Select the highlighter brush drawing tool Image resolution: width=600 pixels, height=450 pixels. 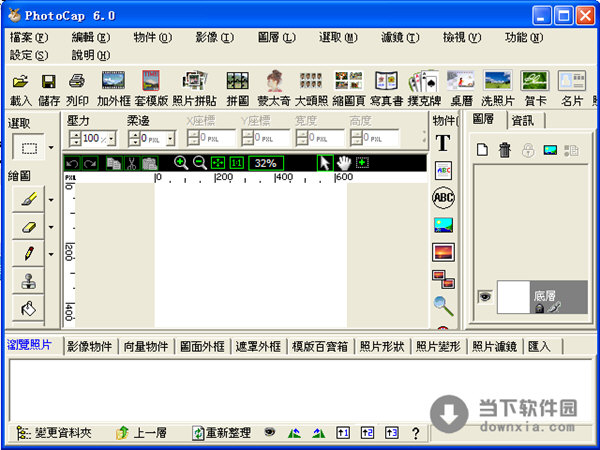click(x=28, y=199)
